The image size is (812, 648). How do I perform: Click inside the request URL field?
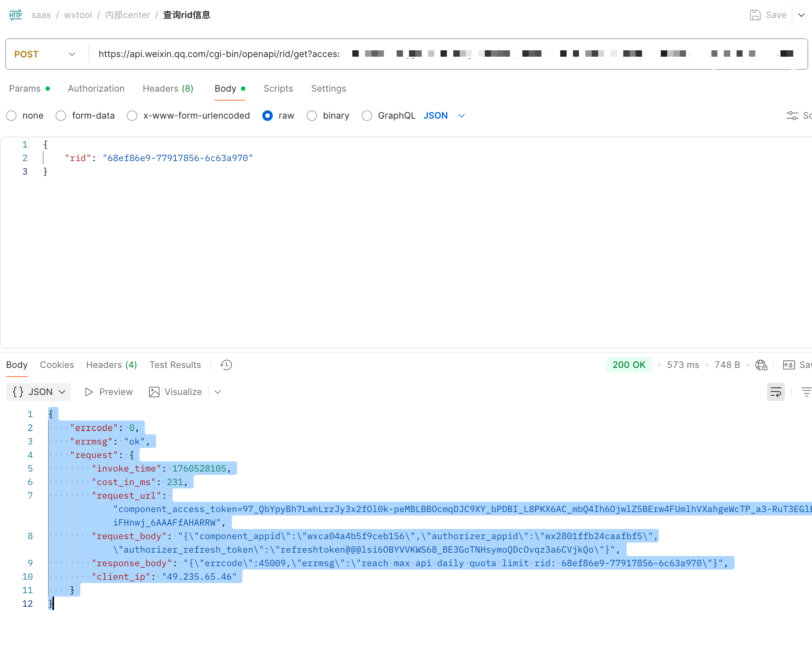click(x=218, y=54)
